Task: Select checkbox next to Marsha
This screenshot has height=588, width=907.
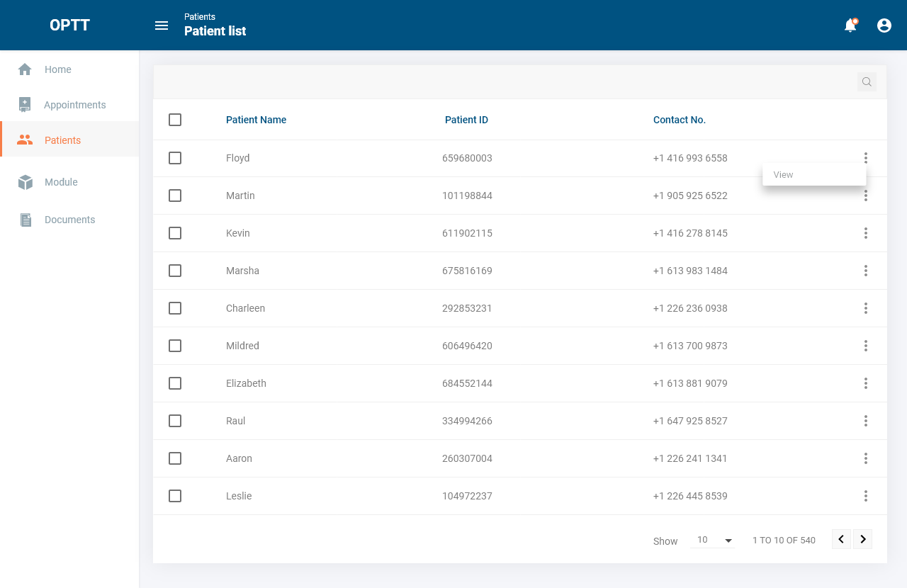Action: pos(175,271)
